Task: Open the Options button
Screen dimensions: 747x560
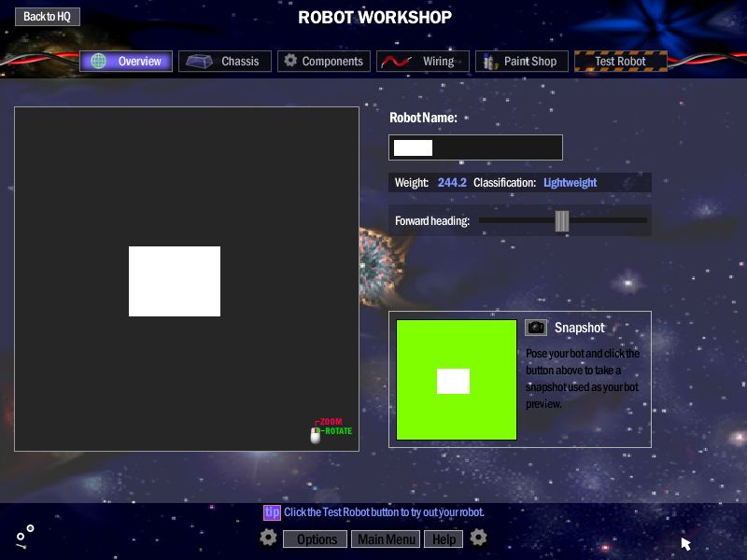Action: click(x=315, y=539)
